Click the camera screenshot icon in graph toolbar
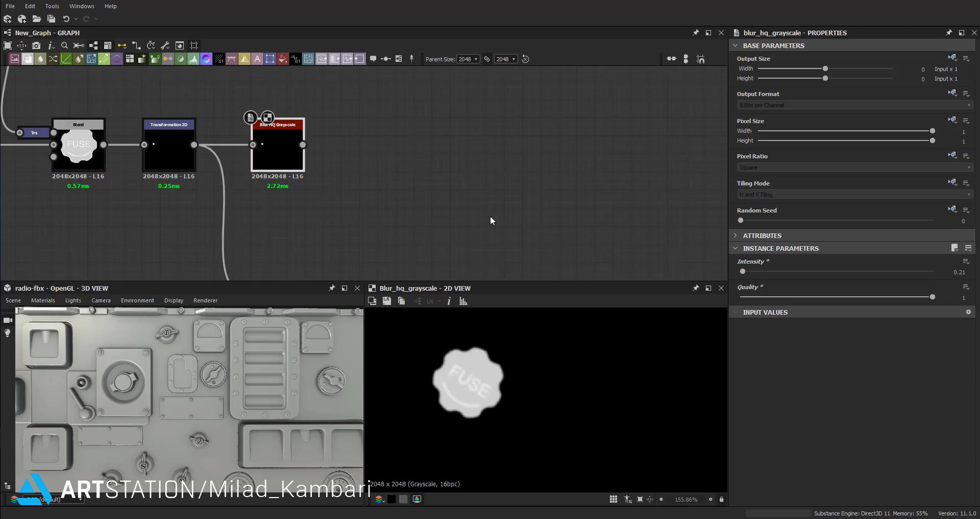The width and height of the screenshot is (980, 519). [36, 45]
